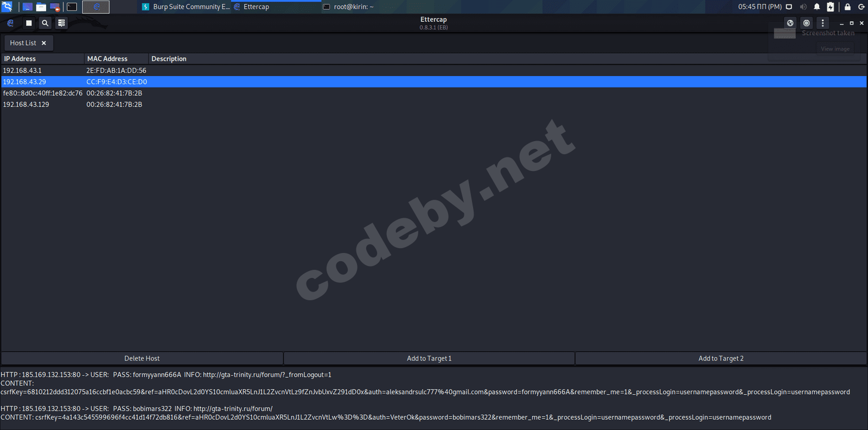Switch to the Burp Suite Community window
Screen dimensions: 868x430
[186, 7]
